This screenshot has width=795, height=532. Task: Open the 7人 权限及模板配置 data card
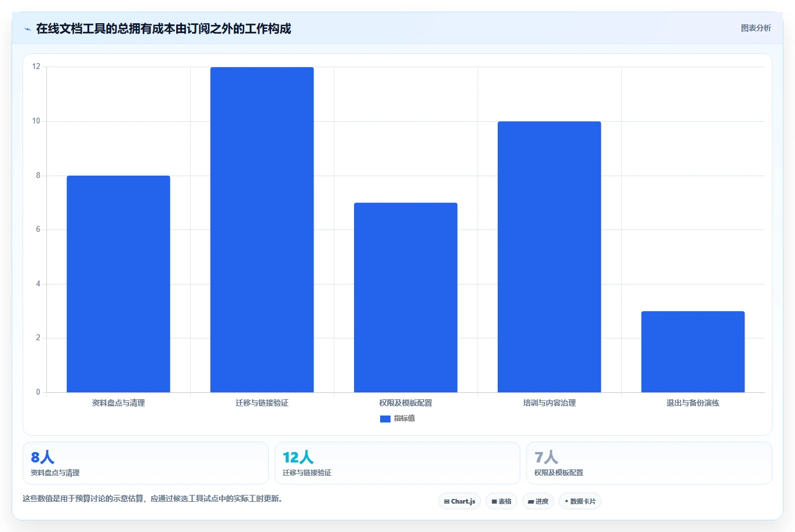[649, 463]
